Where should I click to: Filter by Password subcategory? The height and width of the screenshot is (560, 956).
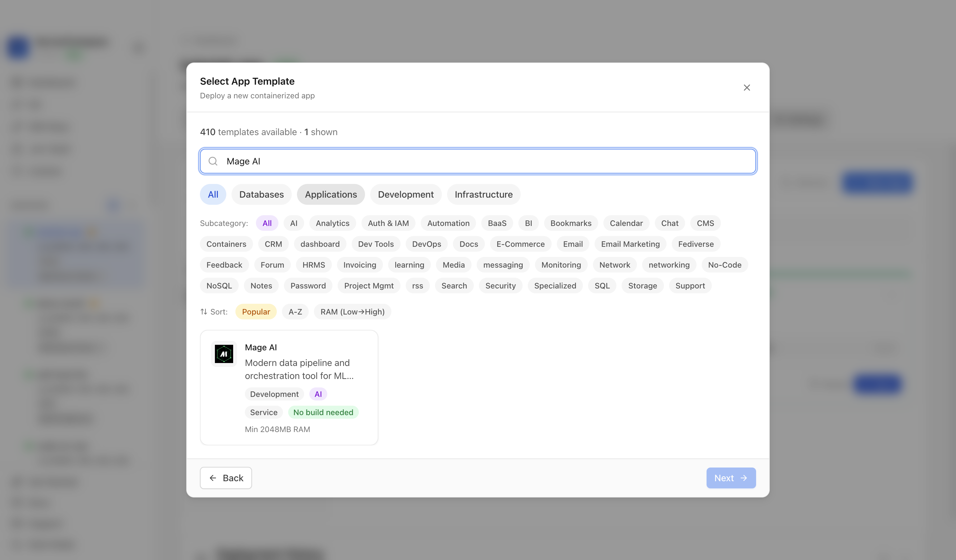308,286
